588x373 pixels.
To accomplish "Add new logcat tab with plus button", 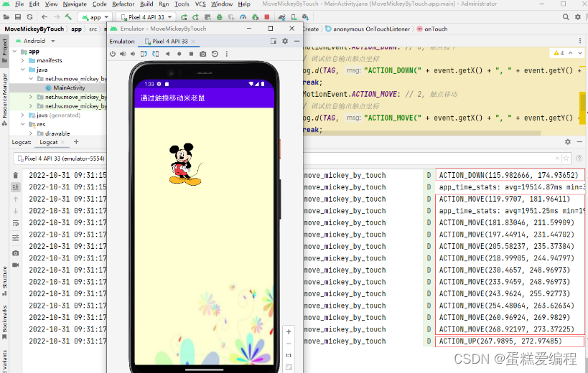I will tap(77, 141).
